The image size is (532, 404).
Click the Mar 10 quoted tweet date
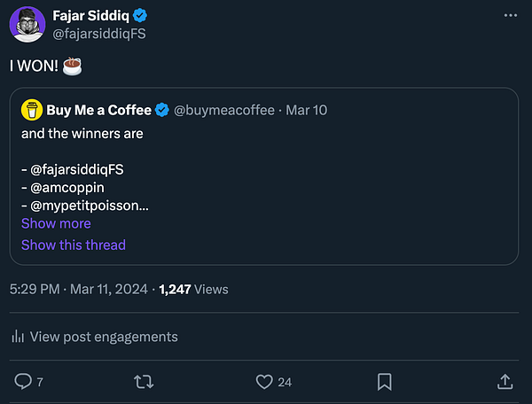(x=304, y=111)
